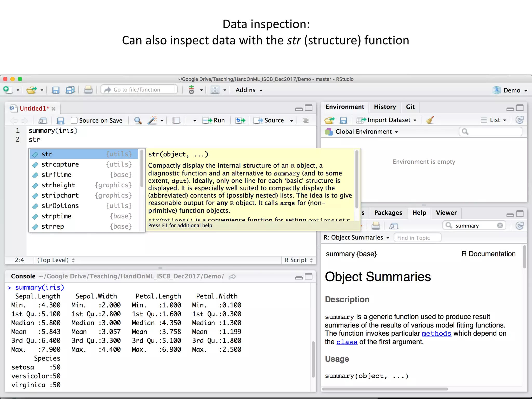
Task: Clear the summary search text in Help
Action: pos(500,225)
